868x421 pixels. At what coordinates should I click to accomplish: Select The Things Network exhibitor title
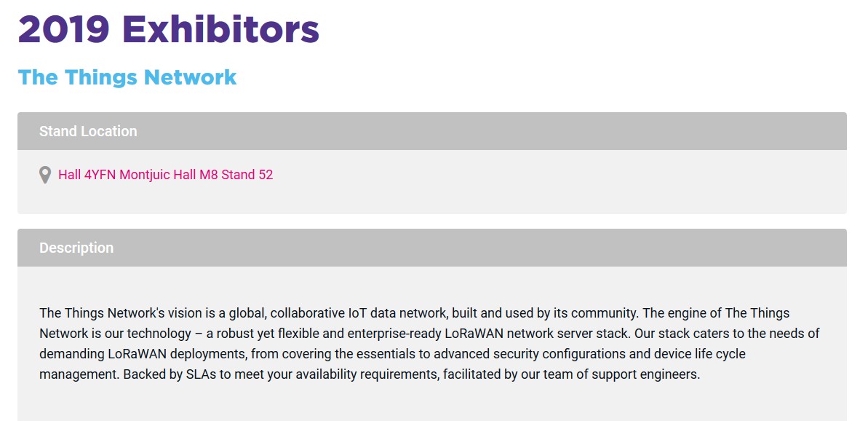(127, 77)
